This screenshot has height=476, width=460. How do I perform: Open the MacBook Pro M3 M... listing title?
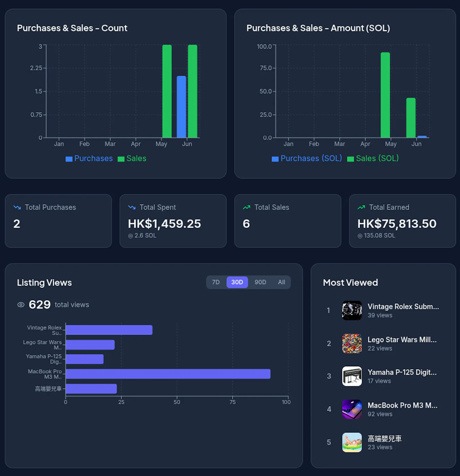pyautogui.click(x=402, y=405)
